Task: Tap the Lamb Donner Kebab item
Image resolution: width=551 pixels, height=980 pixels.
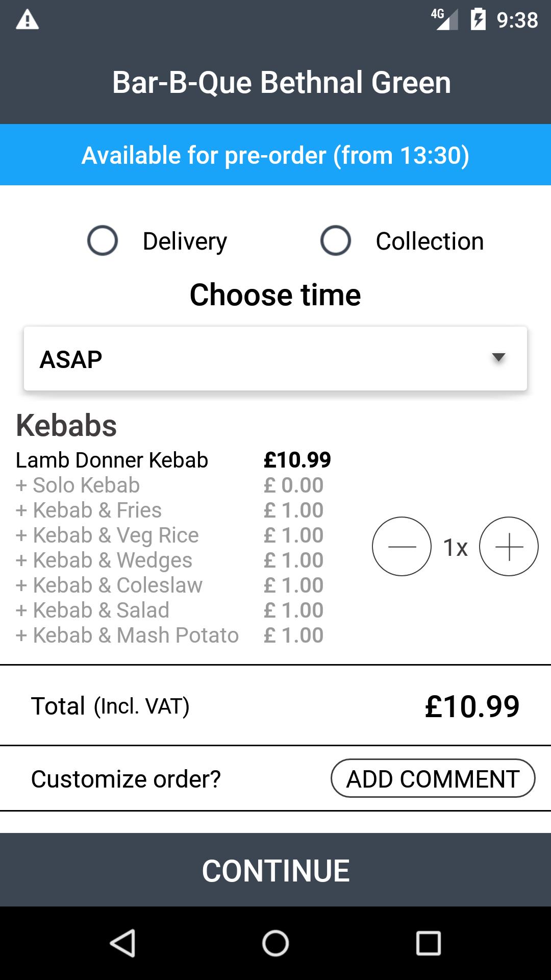Action: point(112,460)
